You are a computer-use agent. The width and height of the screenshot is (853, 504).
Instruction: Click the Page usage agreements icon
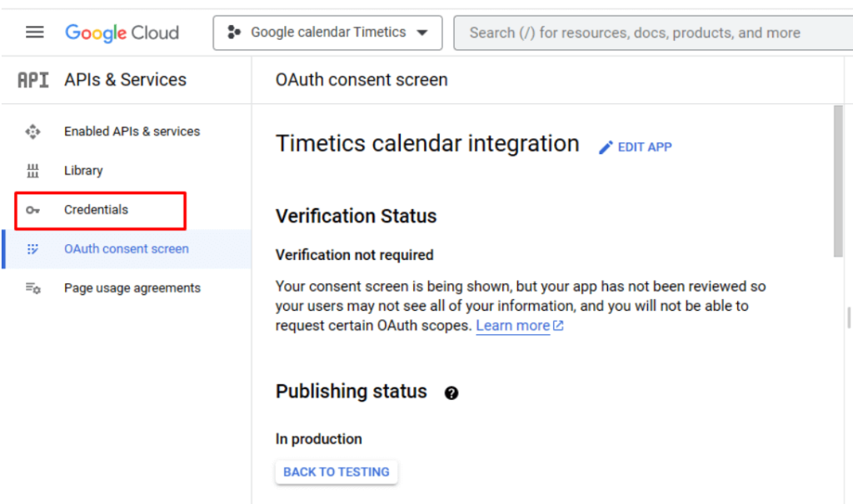32,288
